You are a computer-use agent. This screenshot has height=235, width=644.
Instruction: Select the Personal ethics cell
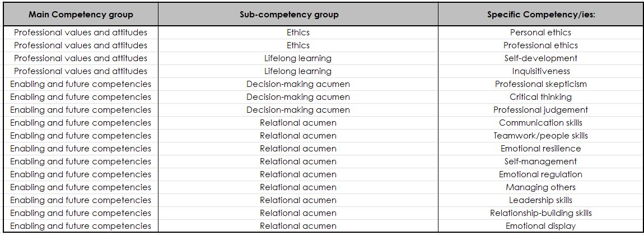pos(540,33)
